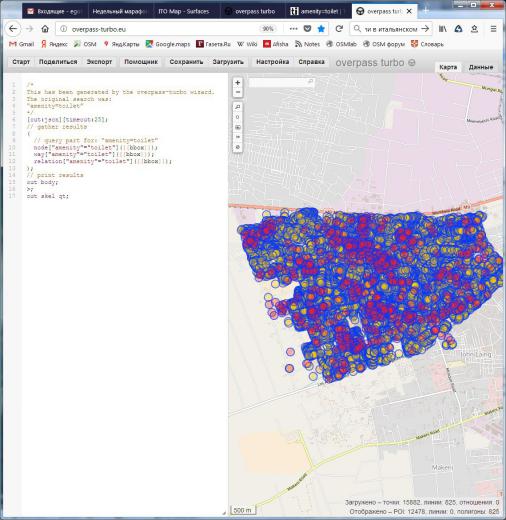This screenshot has width=506, height=520.
Task: Toggle wide map view control
Action: (237, 137)
